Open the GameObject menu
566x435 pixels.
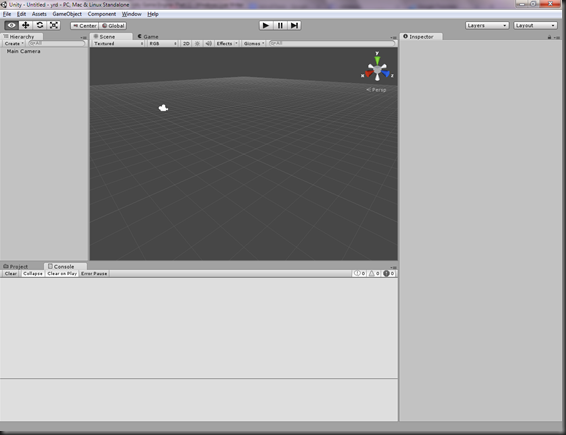point(67,14)
